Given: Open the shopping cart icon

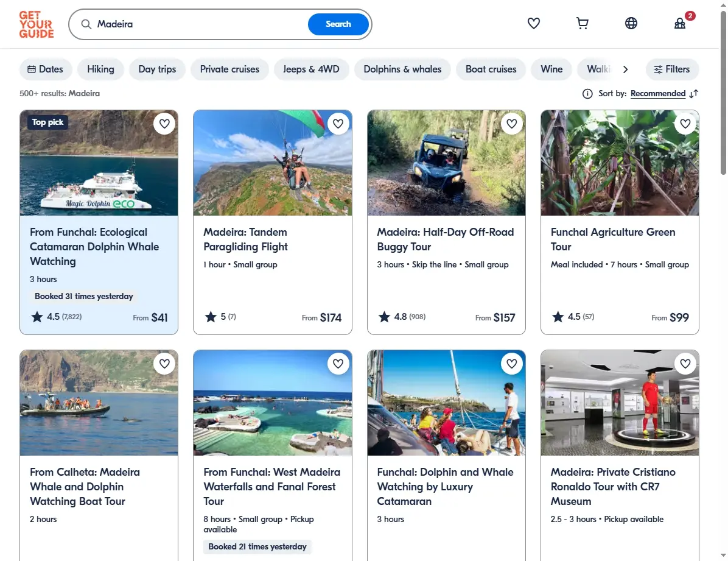Looking at the screenshot, I should [x=582, y=23].
